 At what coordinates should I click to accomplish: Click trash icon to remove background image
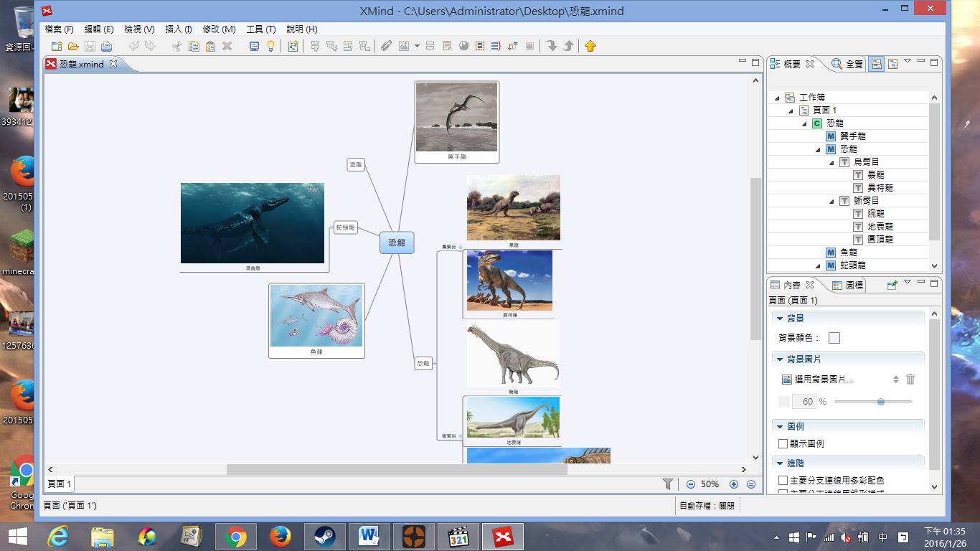click(x=910, y=380)
